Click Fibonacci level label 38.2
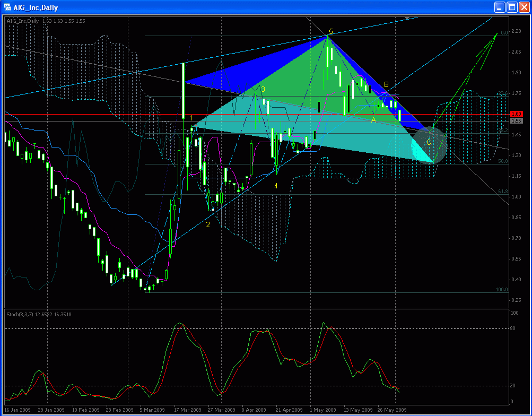 (503, 131)
